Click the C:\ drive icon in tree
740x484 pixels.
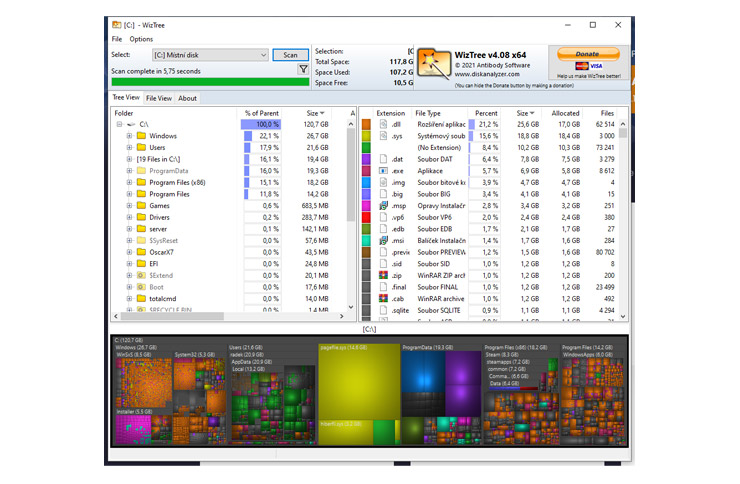[131, 125]
